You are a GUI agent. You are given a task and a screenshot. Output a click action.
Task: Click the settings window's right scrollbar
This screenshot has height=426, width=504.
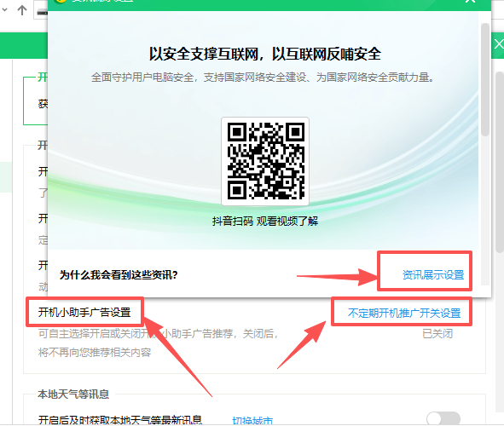pos(500,162)
